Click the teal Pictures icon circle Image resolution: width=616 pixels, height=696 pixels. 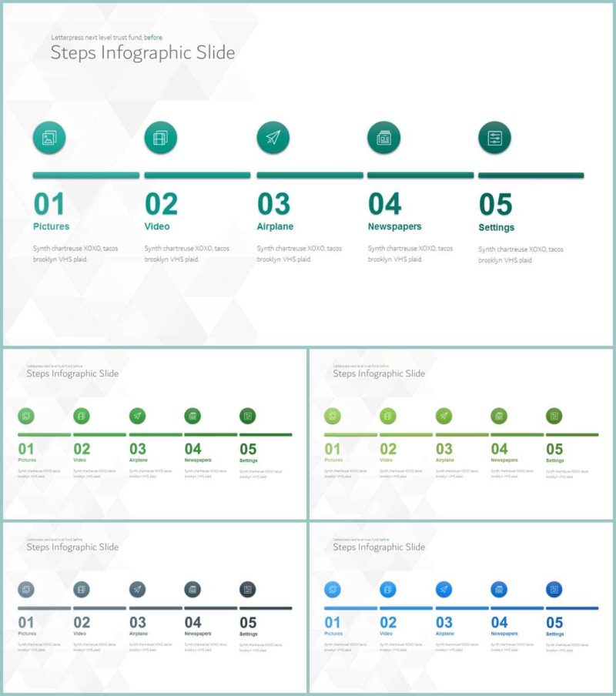(x=49, y=138)
